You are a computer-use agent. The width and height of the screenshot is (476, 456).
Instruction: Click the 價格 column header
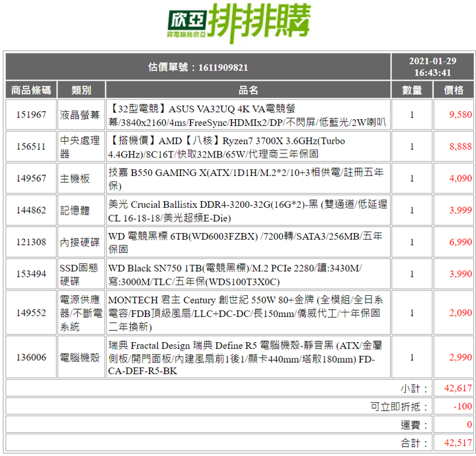(454, 90)
